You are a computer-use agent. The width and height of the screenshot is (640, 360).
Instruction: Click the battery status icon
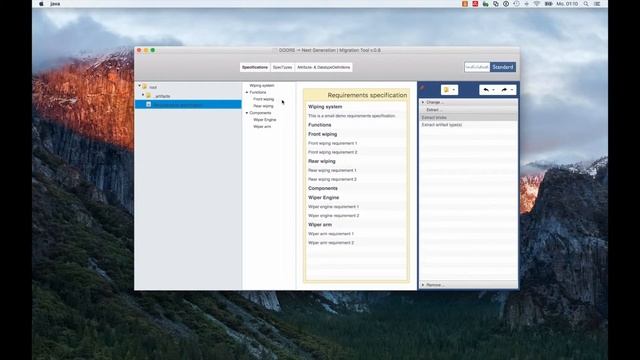coord(549,4)
